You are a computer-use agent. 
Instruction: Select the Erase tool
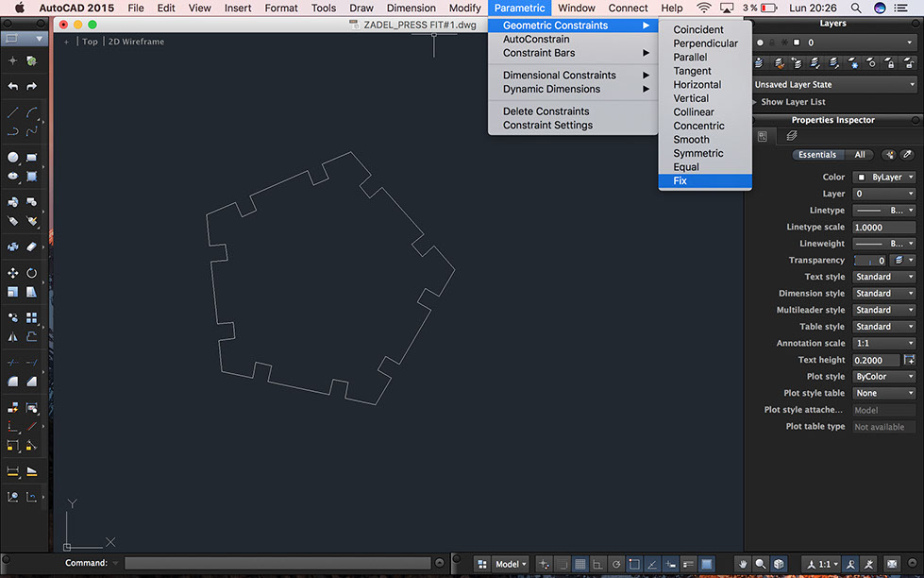tap(31, 246)
